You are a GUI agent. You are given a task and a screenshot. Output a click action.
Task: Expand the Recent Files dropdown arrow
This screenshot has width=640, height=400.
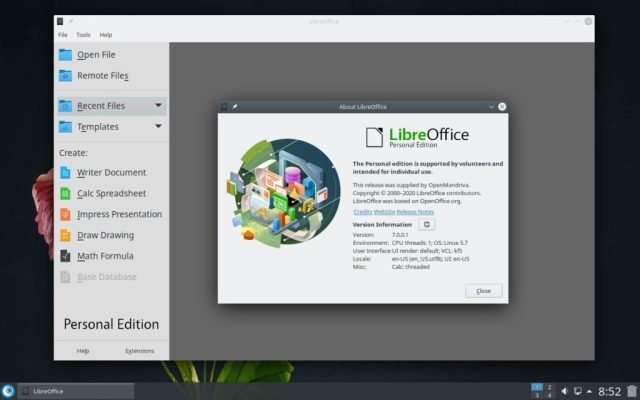pyautogui.click(x=158, y=105)
